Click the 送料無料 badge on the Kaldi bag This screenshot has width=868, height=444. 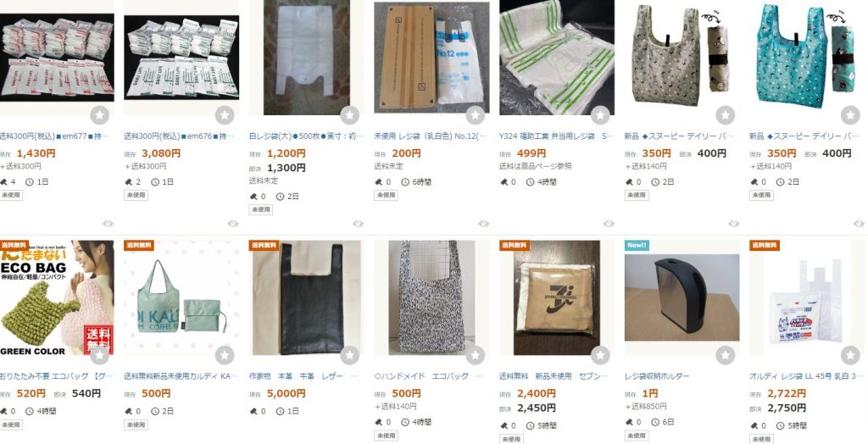[x=139, y=245]
